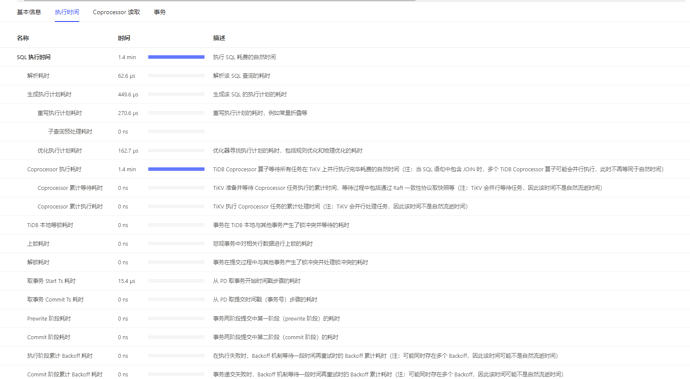Click the empty progress bar for 解析耗时
The width and height of the screenshot is (690, 379).
pos(176,76)
